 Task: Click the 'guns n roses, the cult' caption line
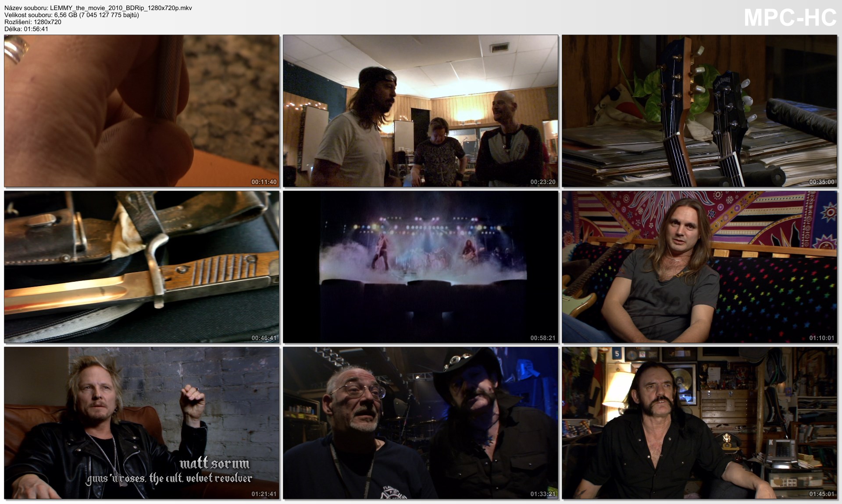169,478
